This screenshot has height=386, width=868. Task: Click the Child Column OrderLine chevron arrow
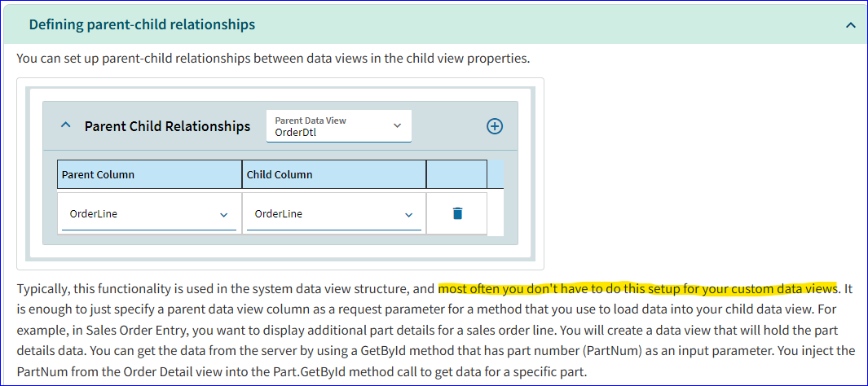click(408, 214)
